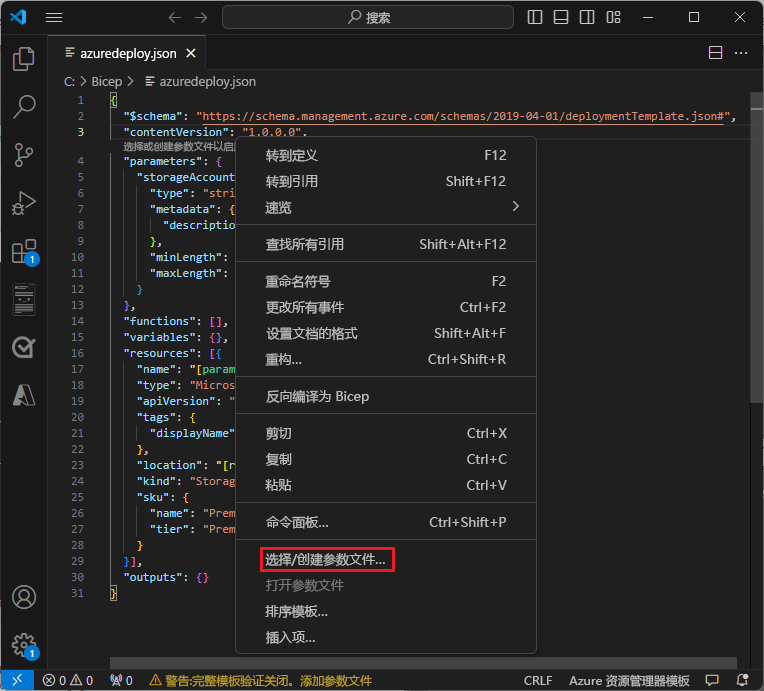Click the "variables" key on line 15
764x691 pixels.
pos(162,337)
